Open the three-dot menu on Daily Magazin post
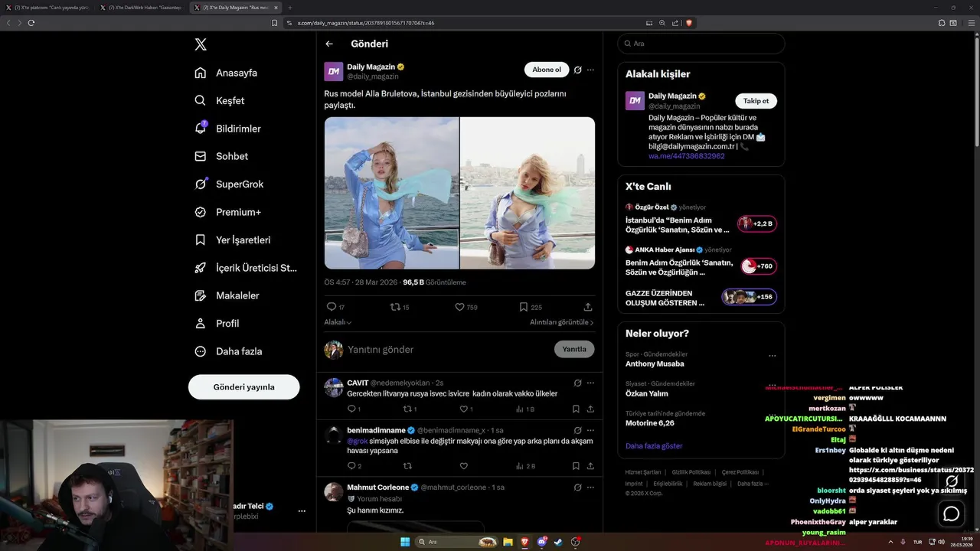Image resolution: width=980 pixels, height=551 pixels. 590,70
